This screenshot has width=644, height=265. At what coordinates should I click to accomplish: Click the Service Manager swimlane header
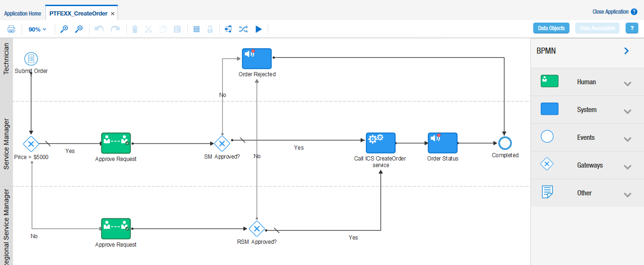(7, 144)
